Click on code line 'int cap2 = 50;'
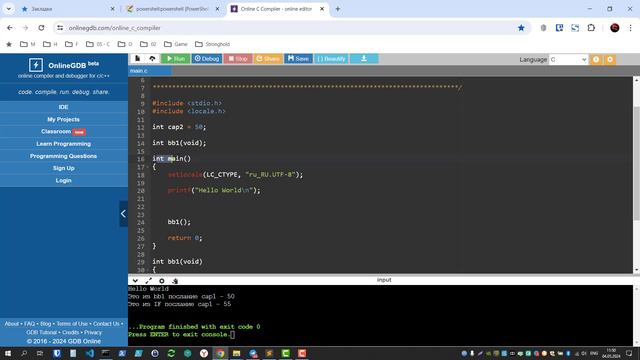640x360 pixels. (x=179, y=127)
